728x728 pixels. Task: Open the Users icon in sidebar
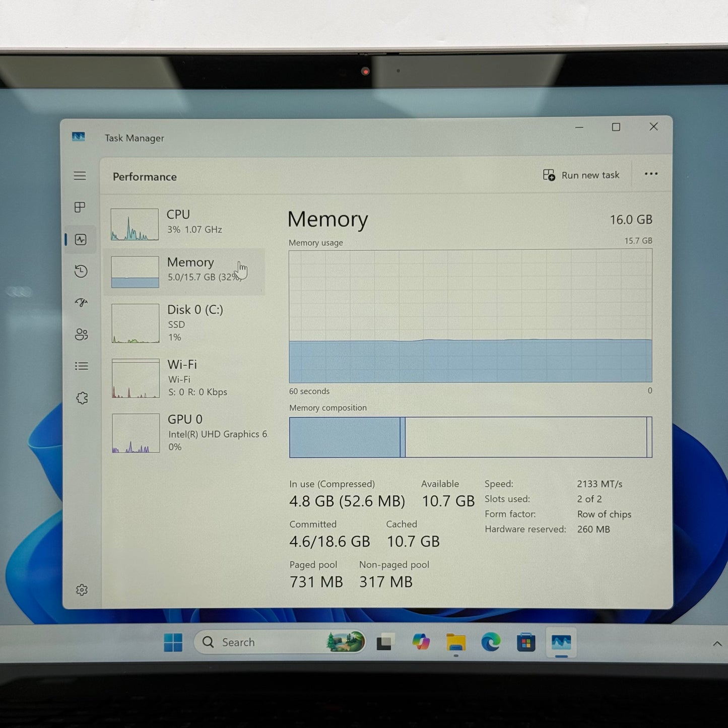81,334
